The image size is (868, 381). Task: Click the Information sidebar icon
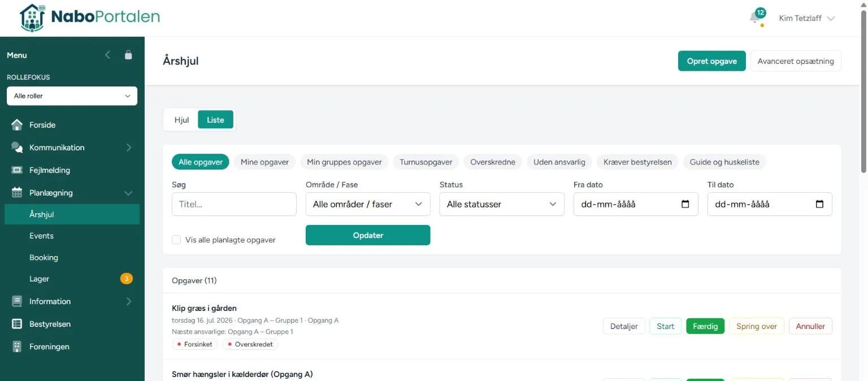pos(17,301)
